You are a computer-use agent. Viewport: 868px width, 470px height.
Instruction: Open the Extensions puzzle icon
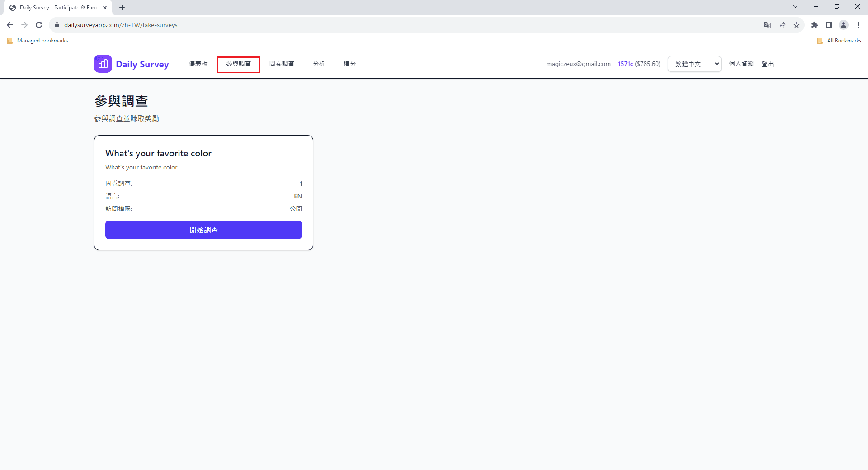pos(814,25)
